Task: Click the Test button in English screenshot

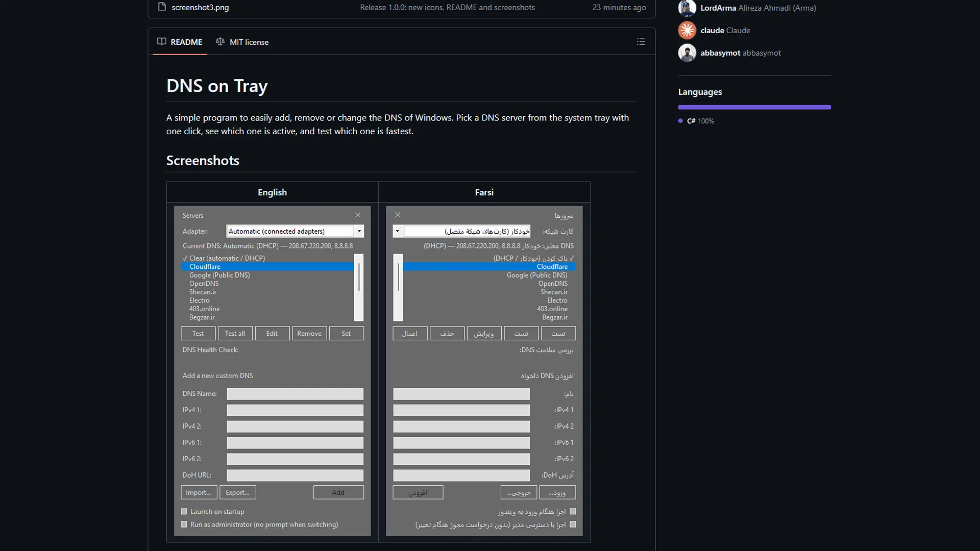Action: point(198,333)
